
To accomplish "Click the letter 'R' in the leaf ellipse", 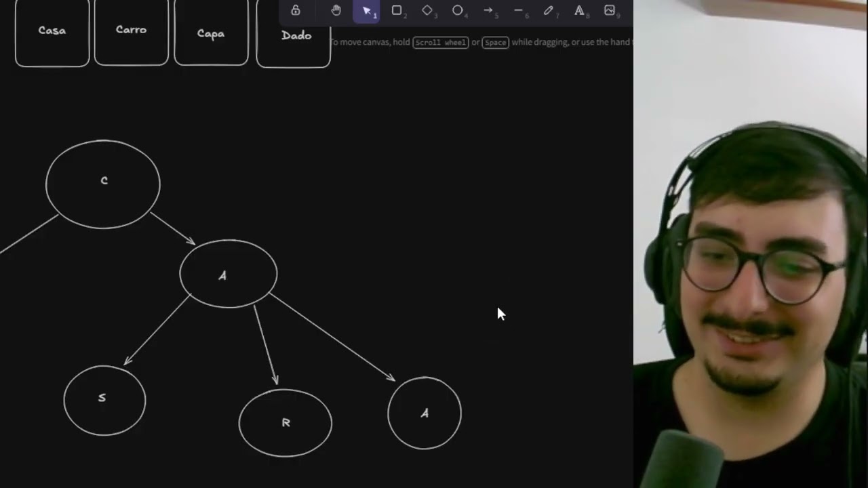I will pyautogui.click(x=285, y=423).
